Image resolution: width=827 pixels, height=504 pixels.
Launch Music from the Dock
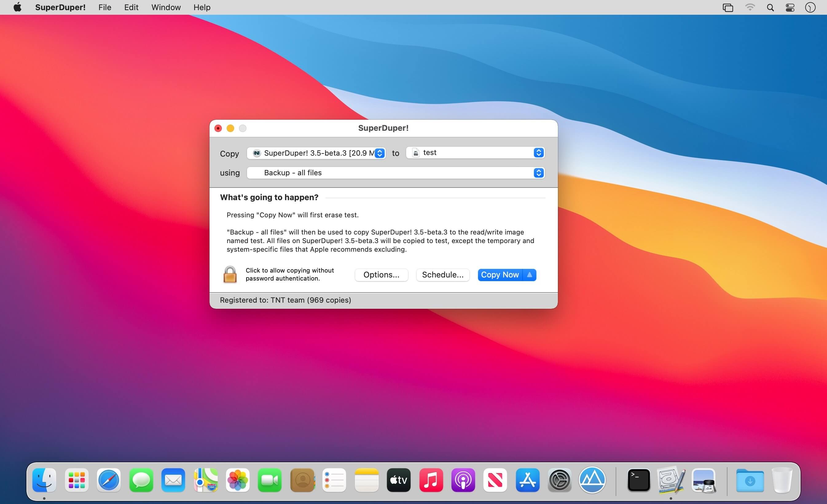pyautogui.click(x=431, y=480)
